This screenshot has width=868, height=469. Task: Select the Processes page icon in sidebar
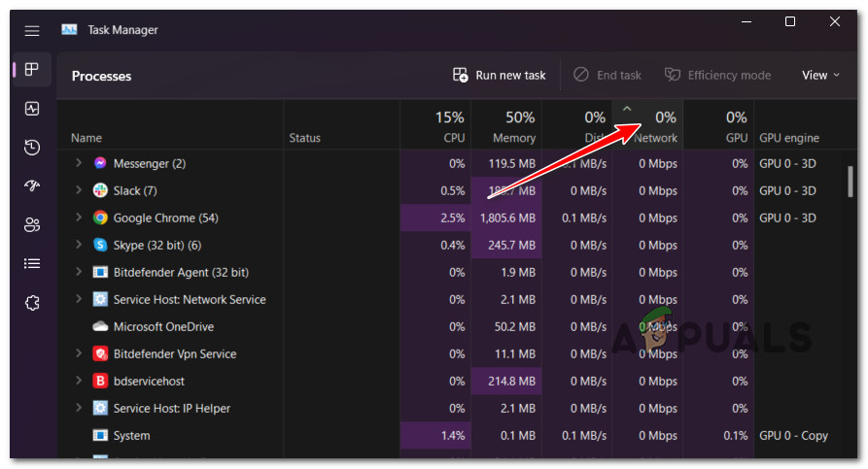click(32, 70)
